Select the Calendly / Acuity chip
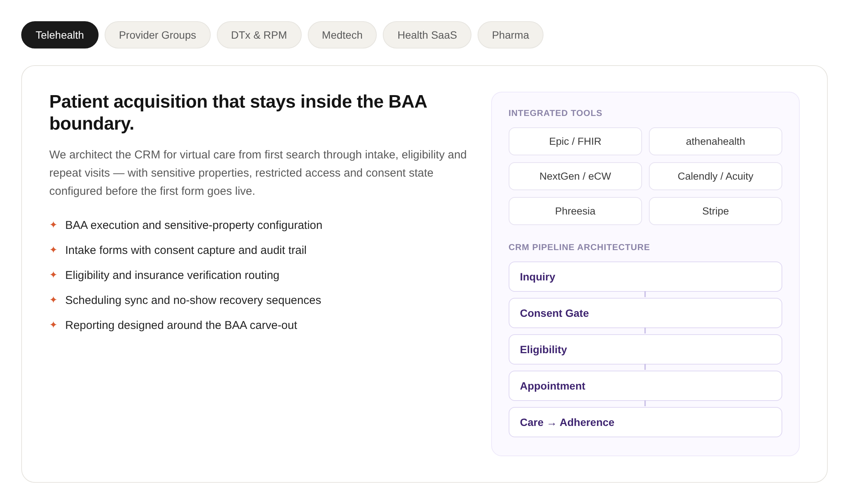Screen dimensions: 849x504 (716, 176)
